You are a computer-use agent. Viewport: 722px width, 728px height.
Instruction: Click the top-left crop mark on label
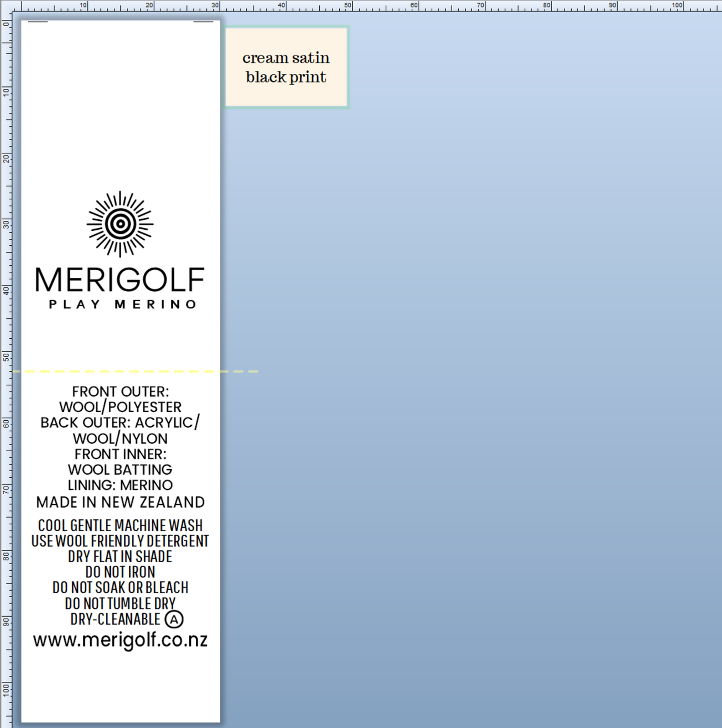click(x=37, y=22)
